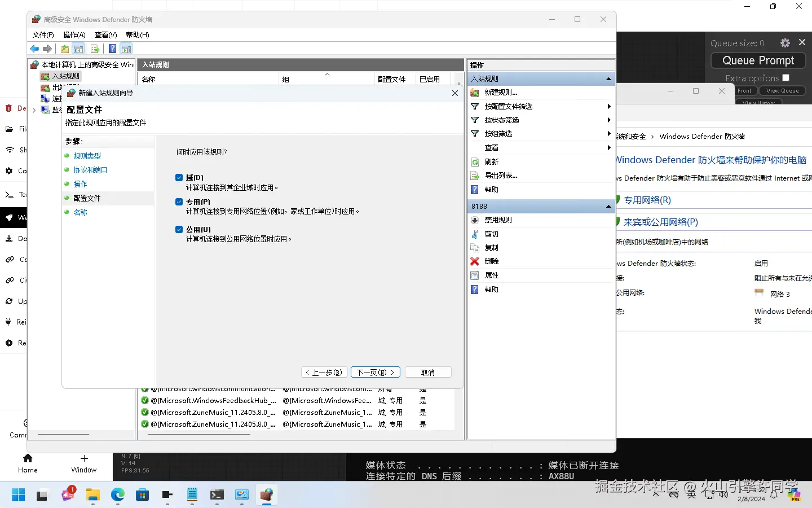Click the Export list toolbar icon
The height and width of the screenshot is (508, 812).
tap(95, 49)
